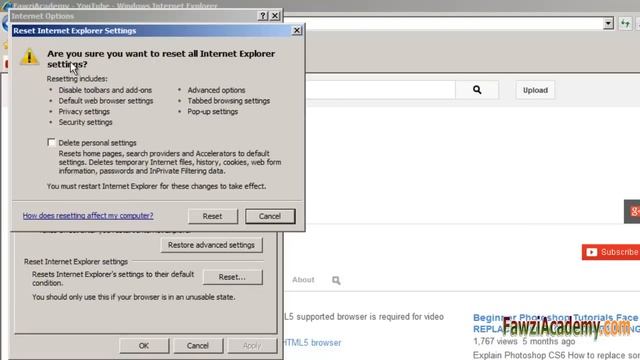Image resolution: width=640 pixels, height=360 pixels.
Task: Click Cancel in Internet Options dialog
Action: (198, 346)
